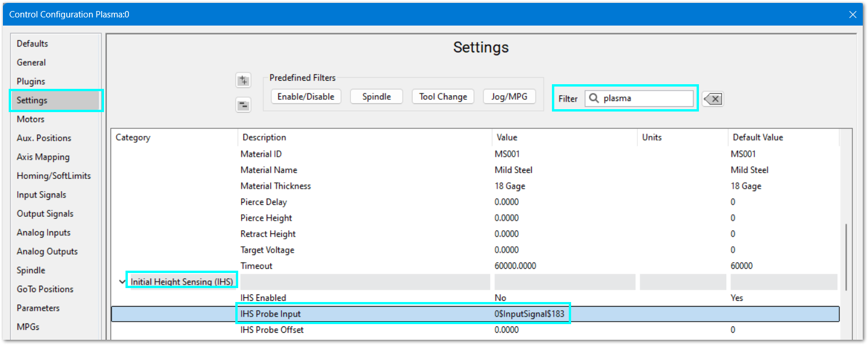The image size is (868, 345).
Task: Click the search magnifier icon in Filter
Action: coord(593,99)
